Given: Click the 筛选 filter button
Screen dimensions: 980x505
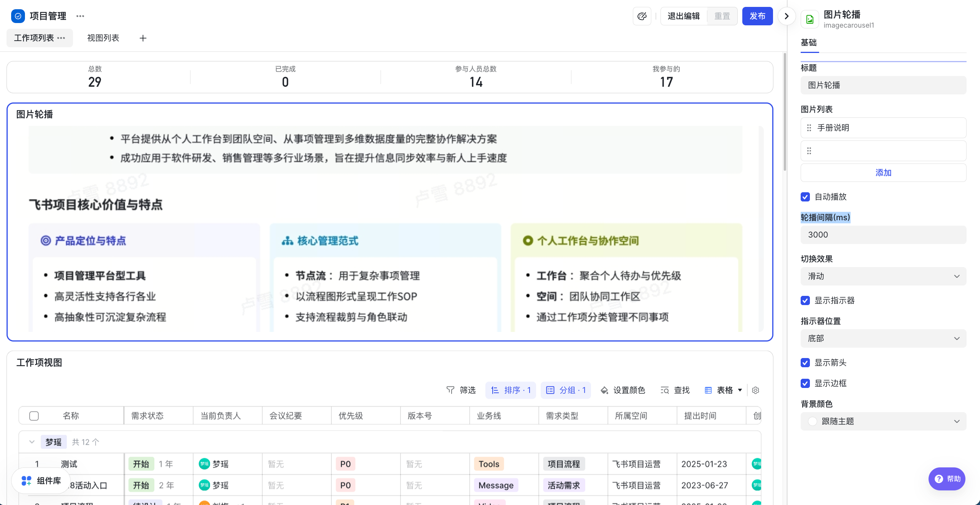Looking at the screenshot, I should tap(461, 390).
